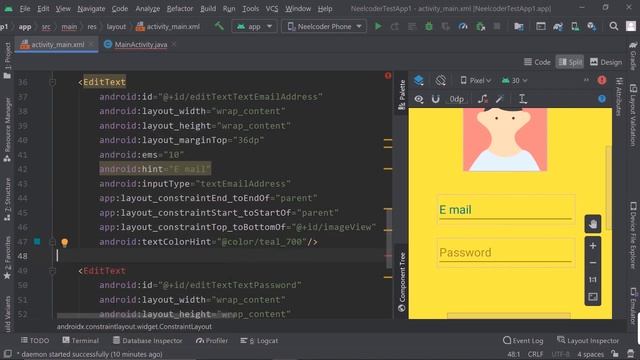Image resolution: width=640 pixels, height=360 pixels.
Task: Open the Resource Manager side tab
Action: (7, 129)
